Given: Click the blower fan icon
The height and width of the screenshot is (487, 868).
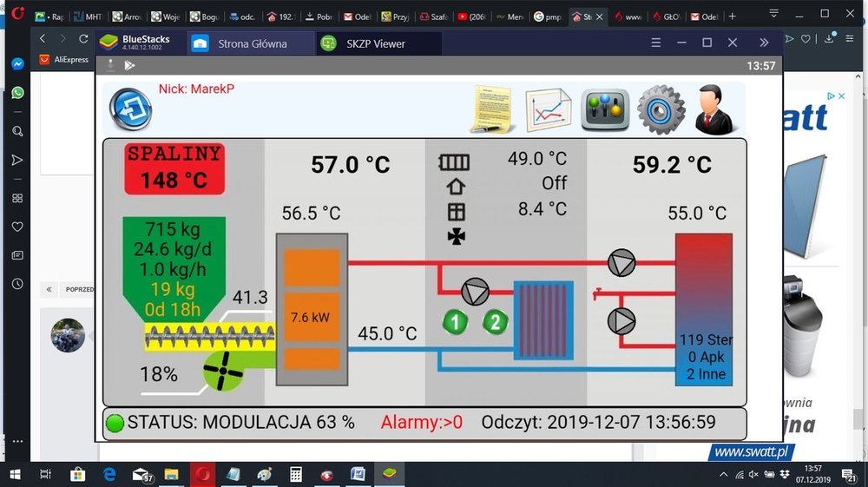Looking at the screenshot, I should coord(222,371).
